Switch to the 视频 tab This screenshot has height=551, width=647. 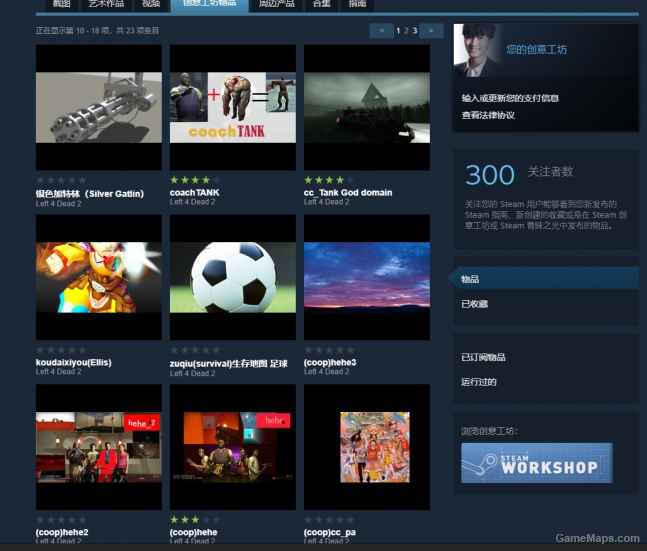[151, 4]
